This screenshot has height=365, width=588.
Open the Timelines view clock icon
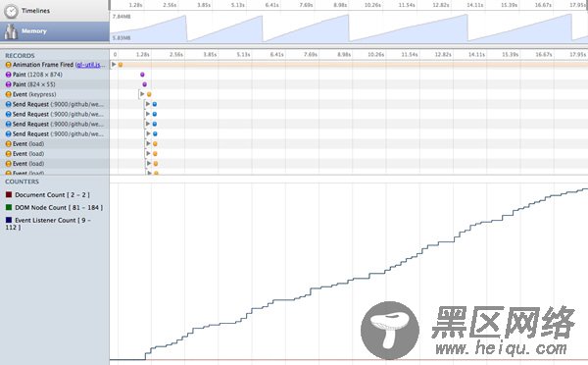[x=11, y=11]
